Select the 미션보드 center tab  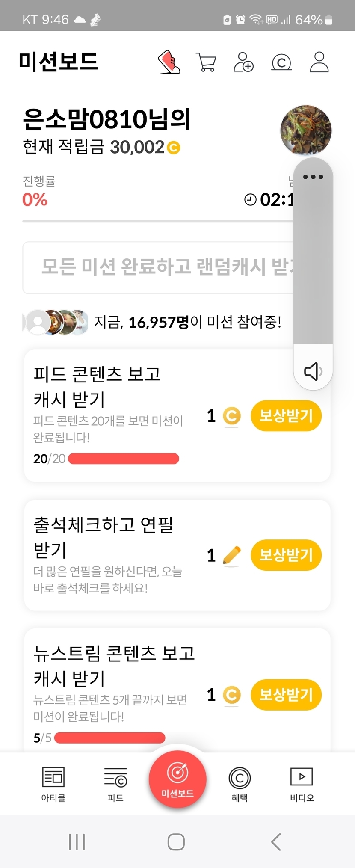(177, 779)
